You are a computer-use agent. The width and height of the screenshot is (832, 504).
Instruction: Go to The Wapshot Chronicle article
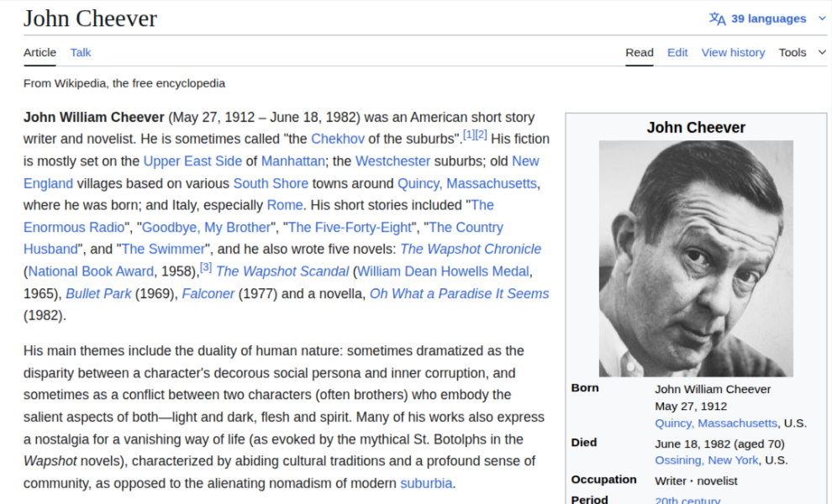tap(471, 249)
